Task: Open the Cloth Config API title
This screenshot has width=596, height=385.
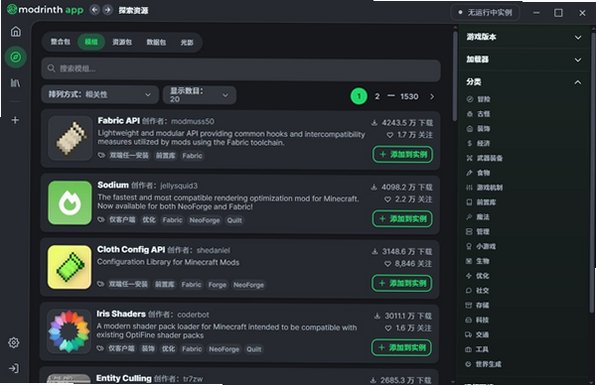Action: (131, 250)
